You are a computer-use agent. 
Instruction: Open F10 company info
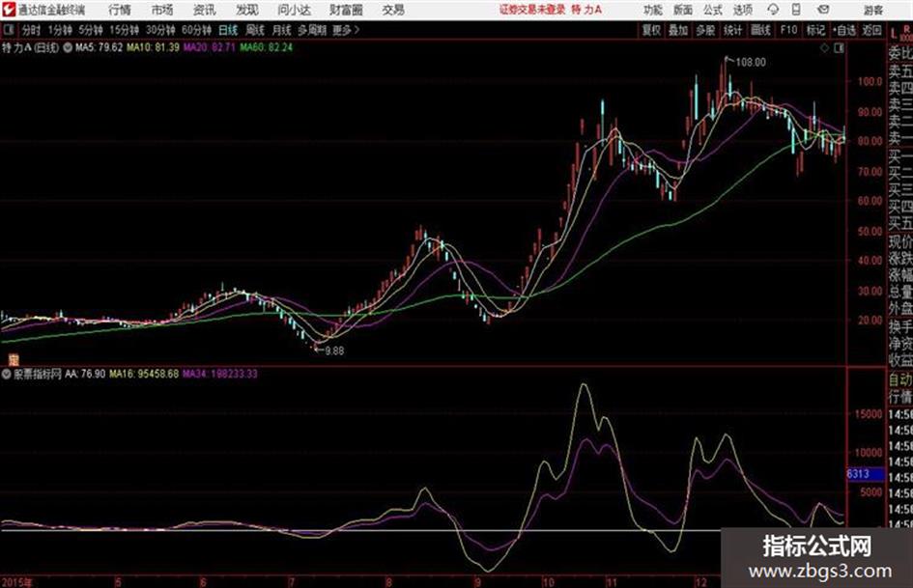(x=788, y=30)
